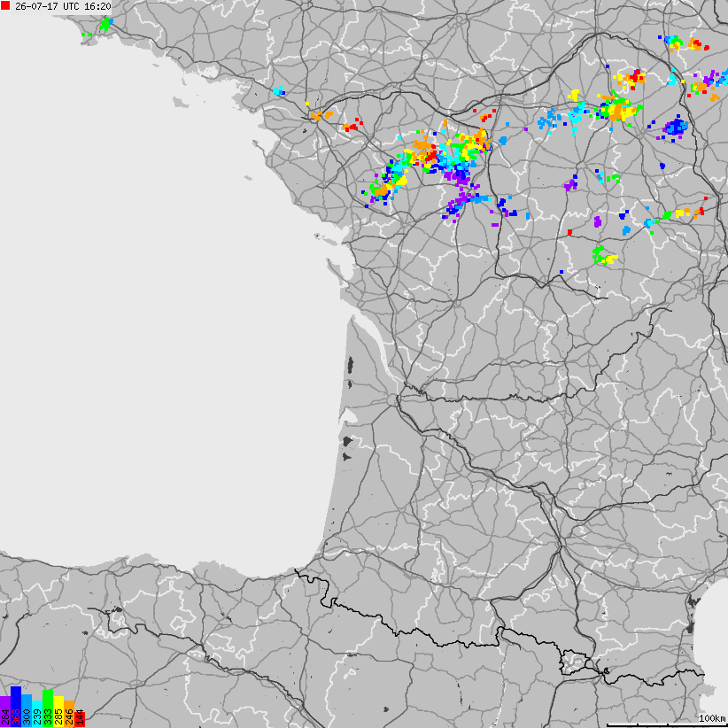The image size is (728, 728).
Task: Select the green legend bar labeled 333
Action: tap(48, 709)
